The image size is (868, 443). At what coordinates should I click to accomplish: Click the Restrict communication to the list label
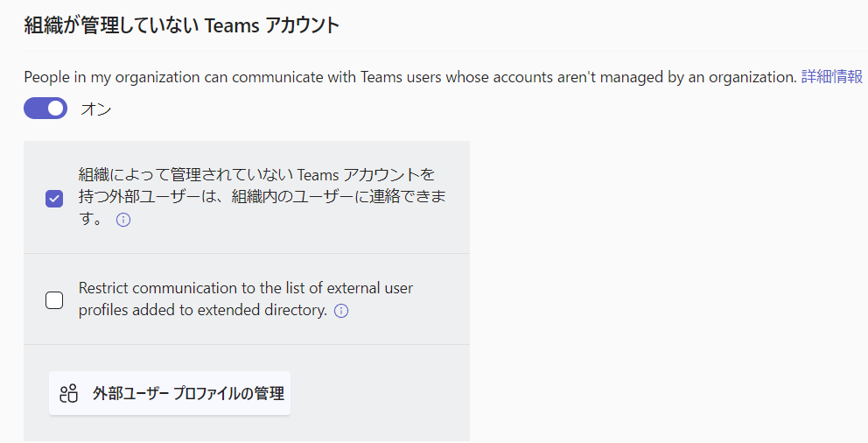(x=246, y=288)
